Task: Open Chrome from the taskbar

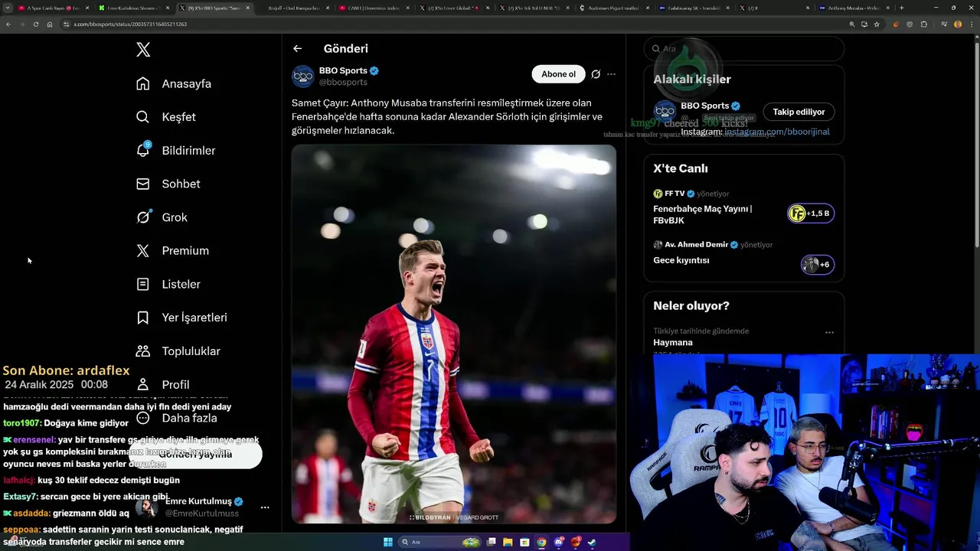Action: pos(541,542)
